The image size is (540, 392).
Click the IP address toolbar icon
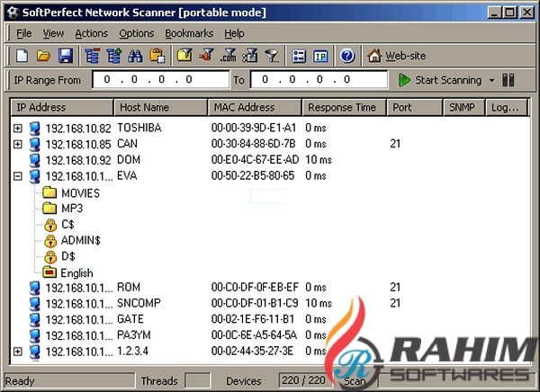pyautogui.click(x=320, y=56)
